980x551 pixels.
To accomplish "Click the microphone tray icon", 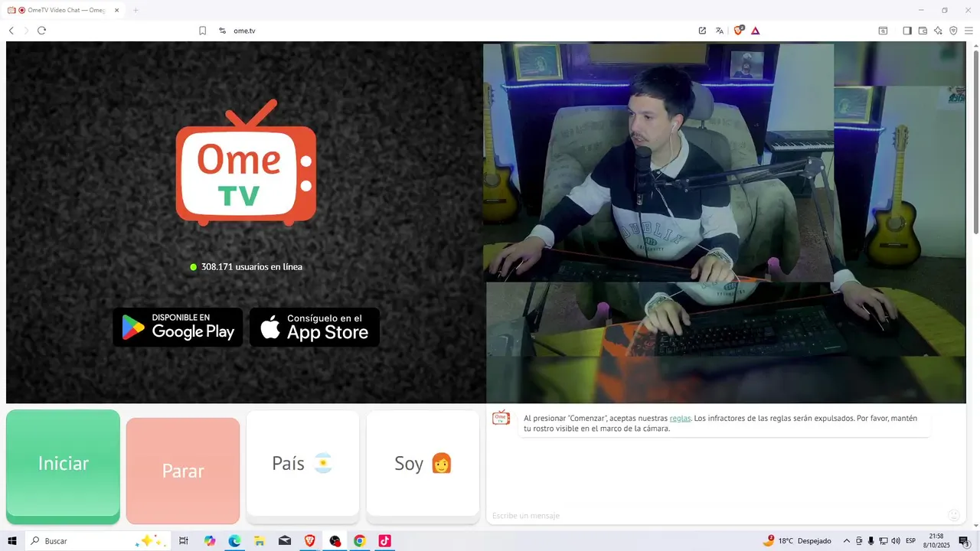I will click(871, 541).
